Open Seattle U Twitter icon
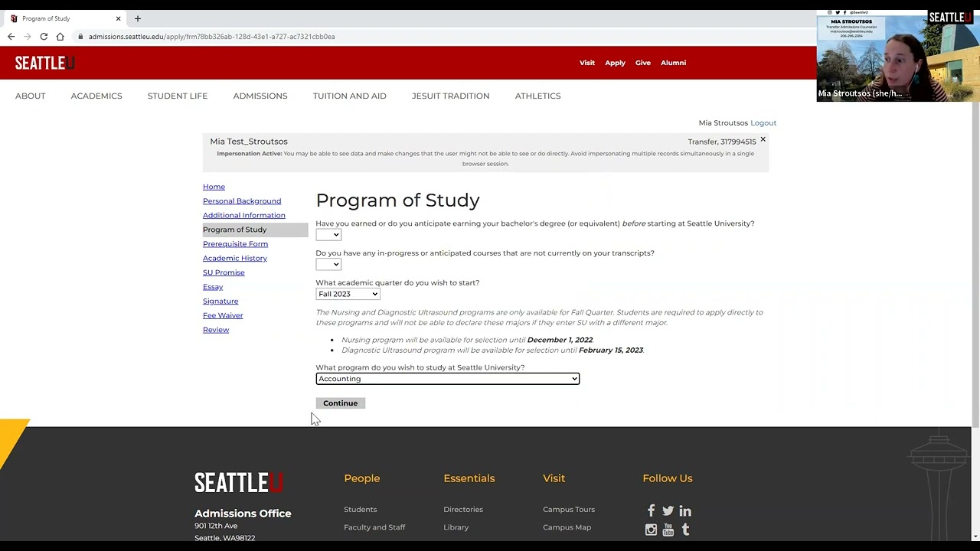Viewport: 980px width, 551px height. click(668, 510)
